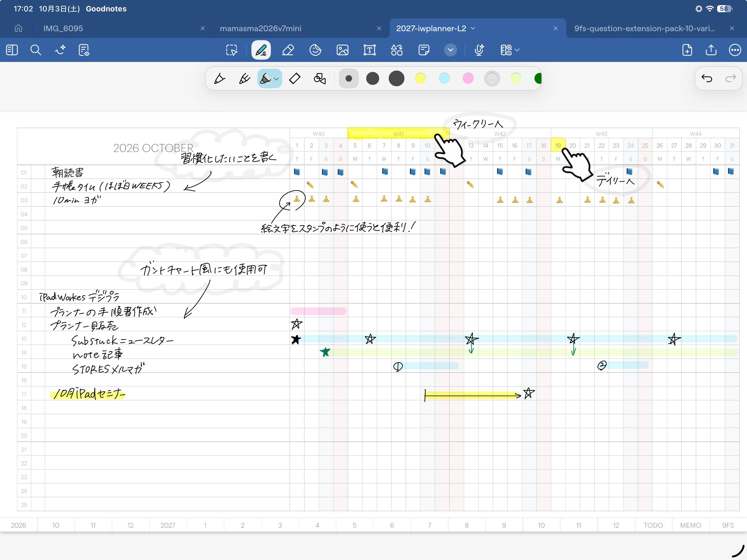Select the pen writing tool
747x560 pixels.
tap(261, 50)
